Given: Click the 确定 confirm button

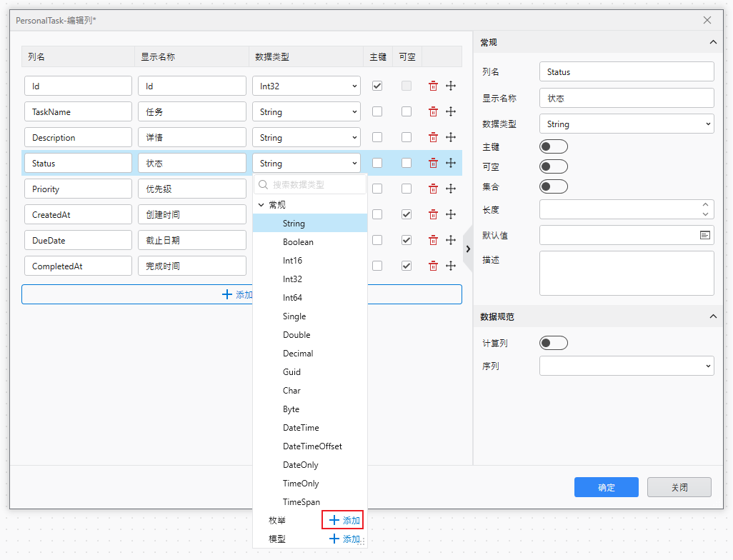Looking at the screenshot, I should [606, 487].
